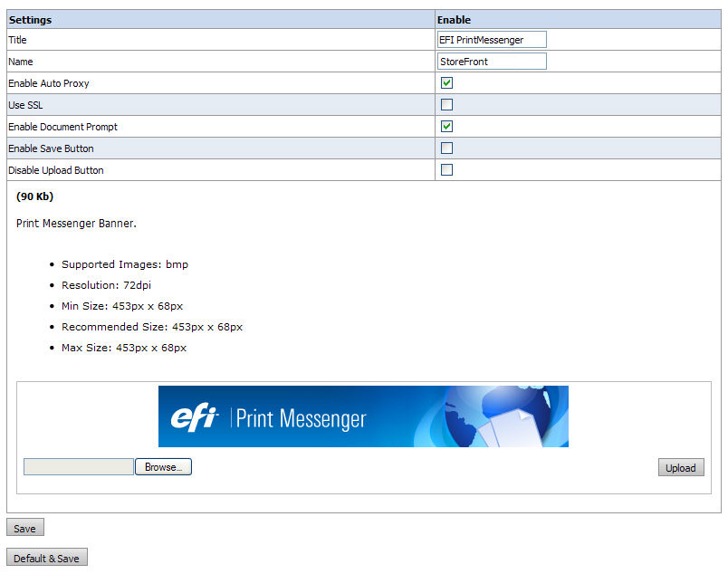Viewport: 728px width, 574px height.
Task: Click the Resolution: 72dpi line
Action: 106,285
